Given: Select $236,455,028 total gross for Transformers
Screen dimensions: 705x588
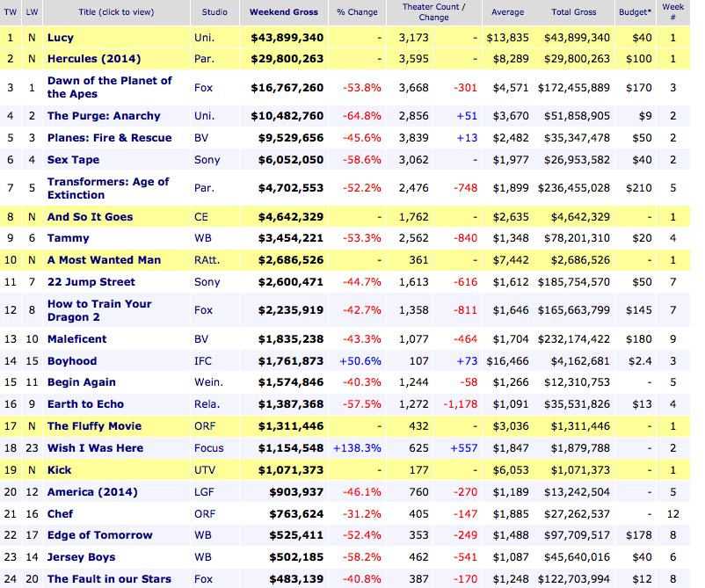Looking at the screenshot, I should point(574,188).
